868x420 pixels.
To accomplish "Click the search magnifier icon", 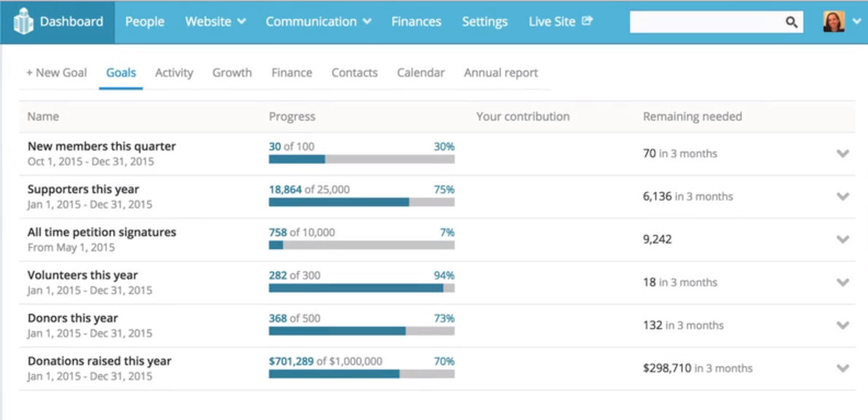I will click(791, 22).
